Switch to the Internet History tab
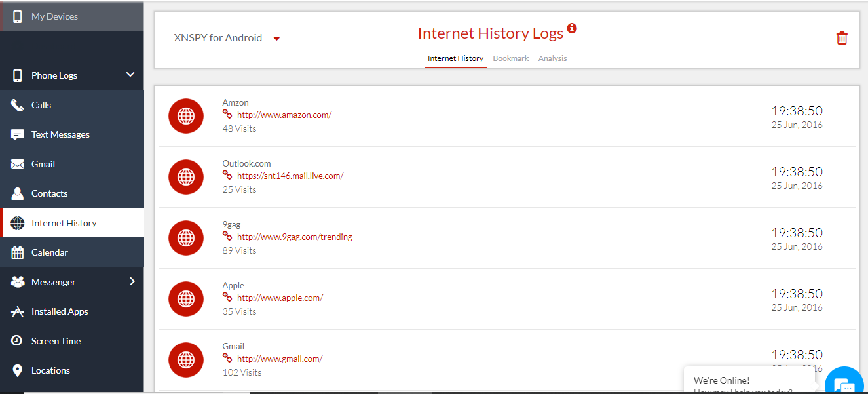This screenshot has height=394, width=868. (x=455, y=58)
